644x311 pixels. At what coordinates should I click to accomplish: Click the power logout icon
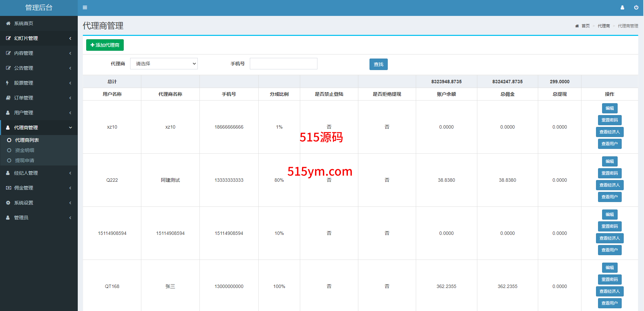[x=636, y=7]
